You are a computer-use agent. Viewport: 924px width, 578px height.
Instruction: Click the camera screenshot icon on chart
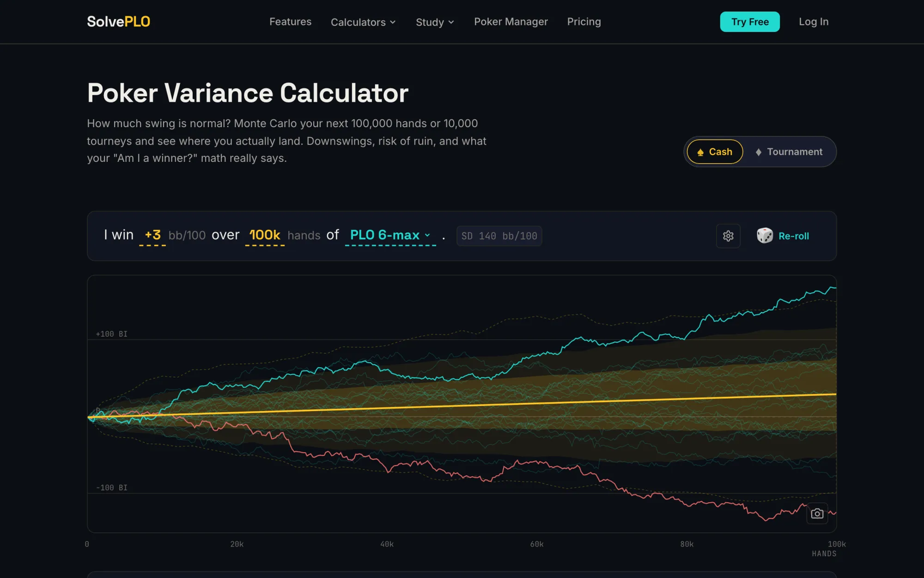817,514
